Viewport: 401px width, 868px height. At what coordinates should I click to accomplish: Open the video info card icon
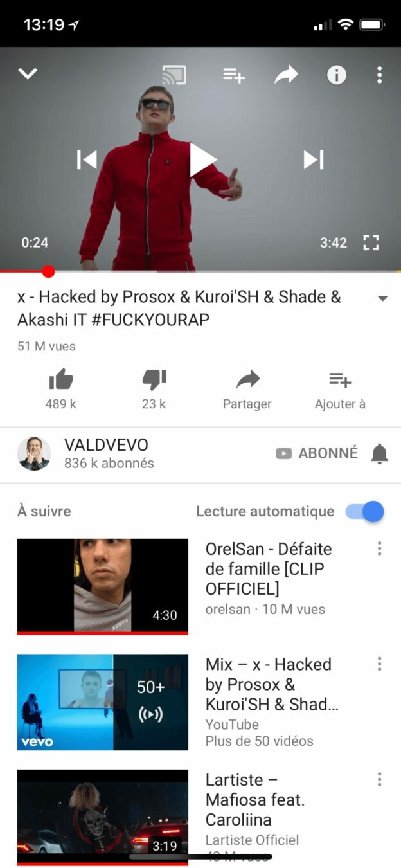pos(337,75)
